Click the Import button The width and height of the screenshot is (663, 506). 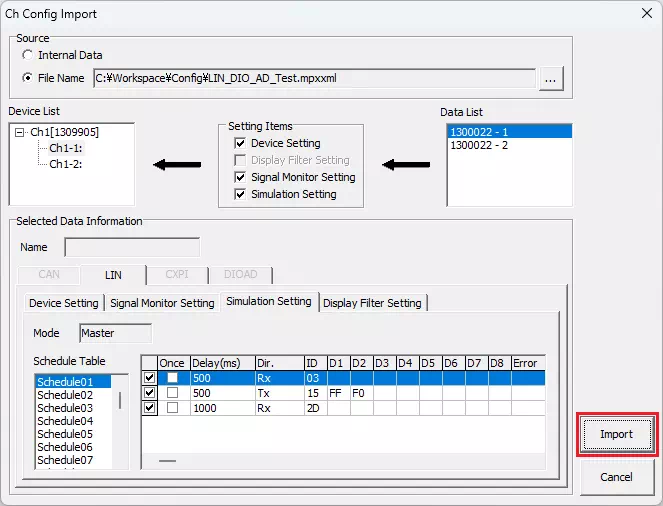coord(617,434)
